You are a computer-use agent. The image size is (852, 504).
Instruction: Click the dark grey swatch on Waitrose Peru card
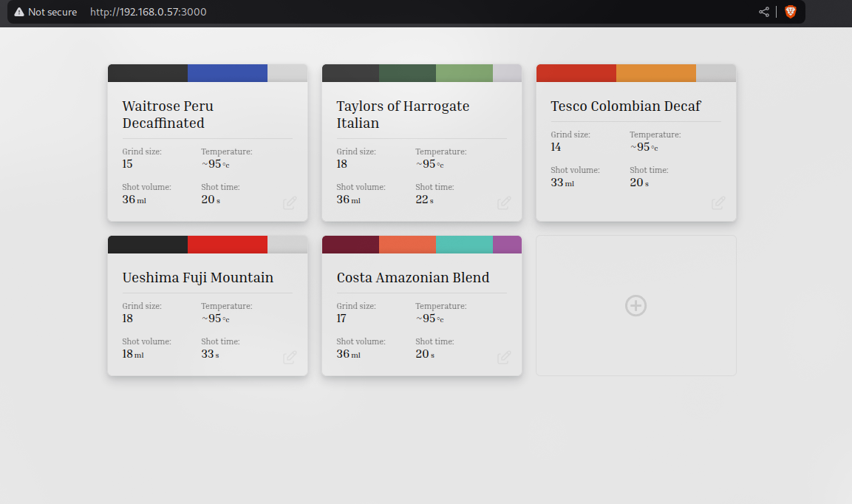click(148, 73)
